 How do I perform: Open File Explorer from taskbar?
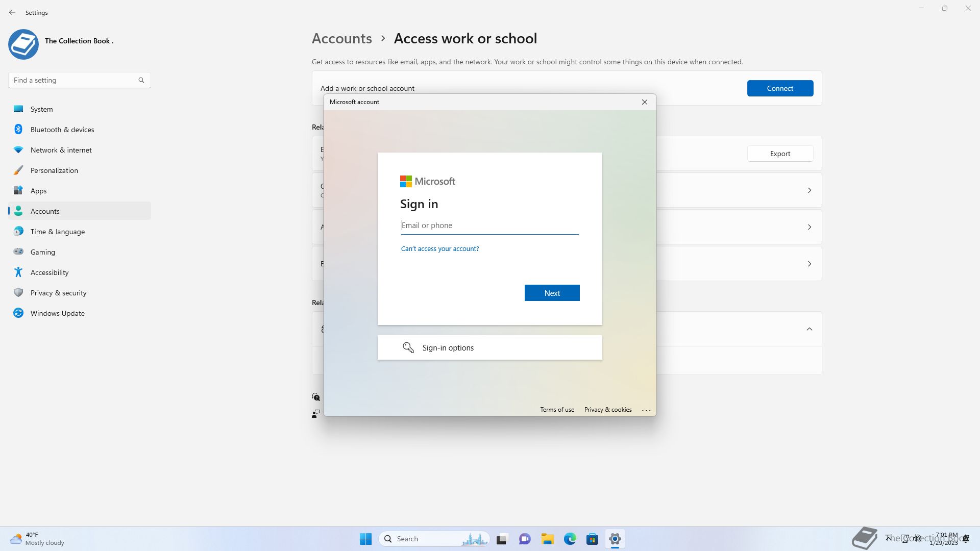pos(547,539)
